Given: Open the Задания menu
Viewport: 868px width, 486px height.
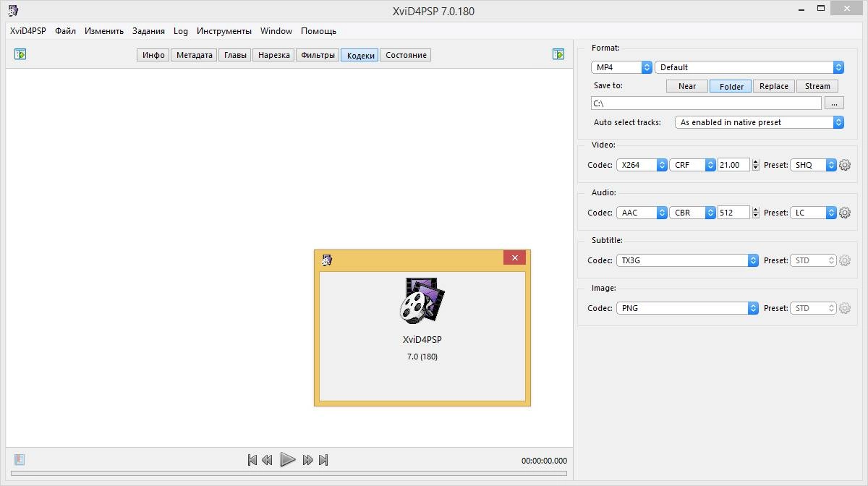Looking at the screenshot, I should pyautogui.click(x=148, y=31).
